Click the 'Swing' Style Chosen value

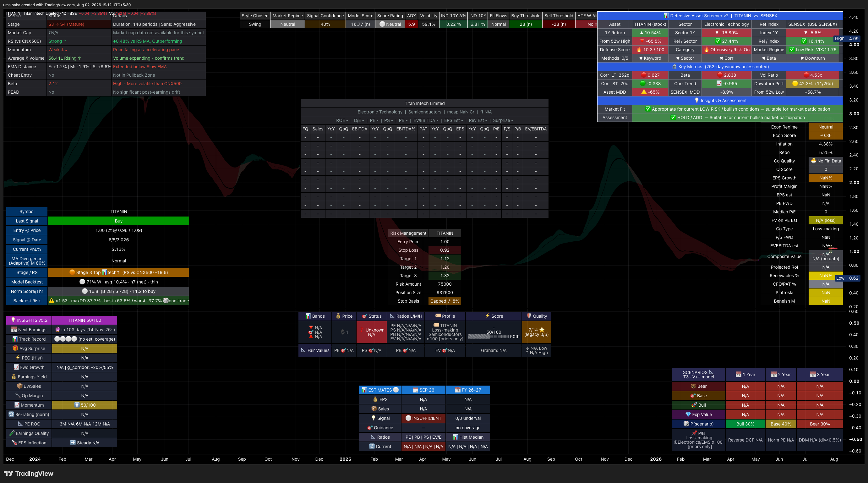point(255,24)
